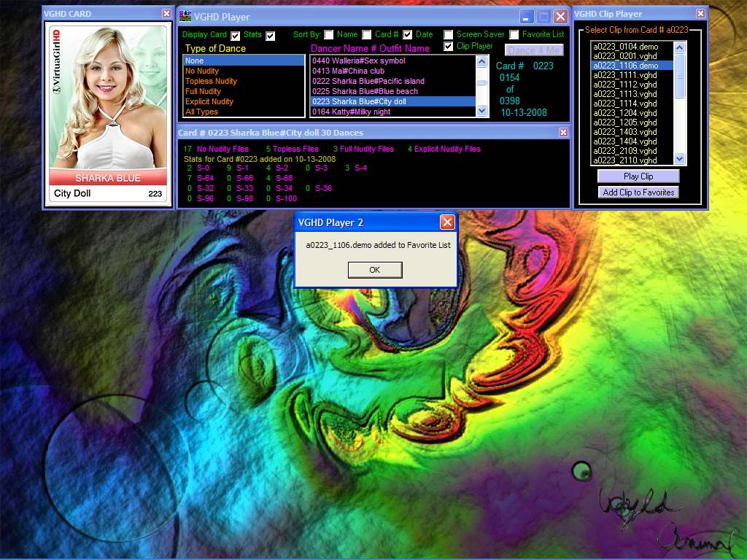This screenshot has width=747, height=560.
Task: Select clip a0223_1404.vghd
Action: [632, 141]
